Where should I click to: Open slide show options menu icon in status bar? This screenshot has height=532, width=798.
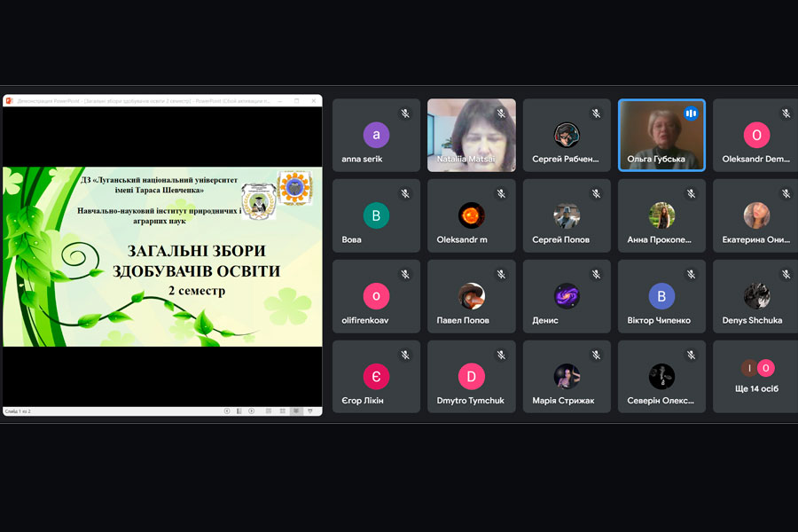point(239,411)
